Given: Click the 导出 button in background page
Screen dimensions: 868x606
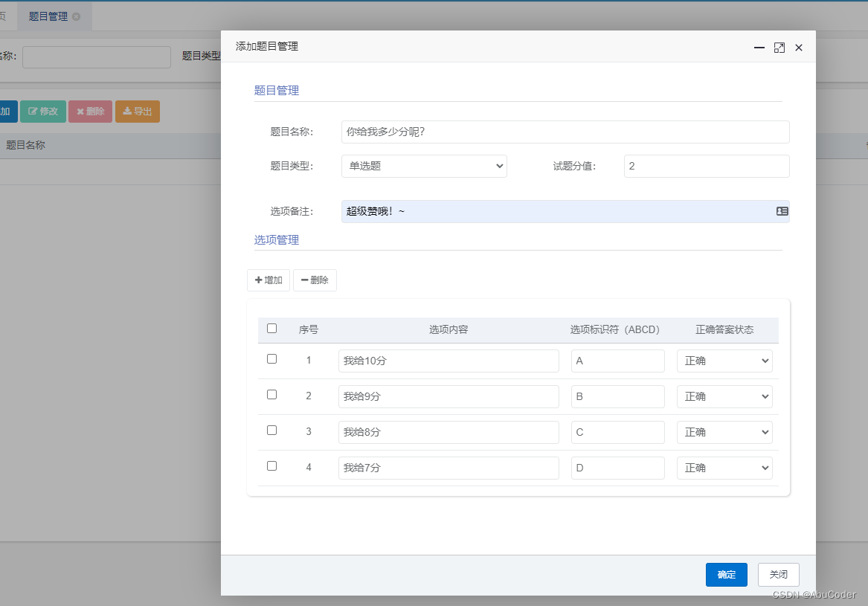Looking at the screenshot, I should (138, 112).
